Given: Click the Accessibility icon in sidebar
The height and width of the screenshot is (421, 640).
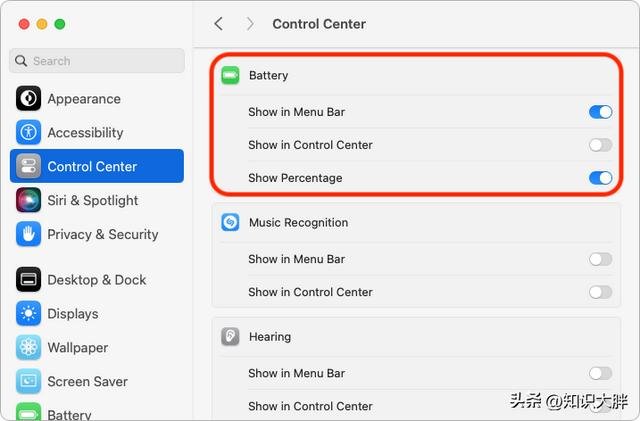Looking at the screenshot, I should pos(28,132).
